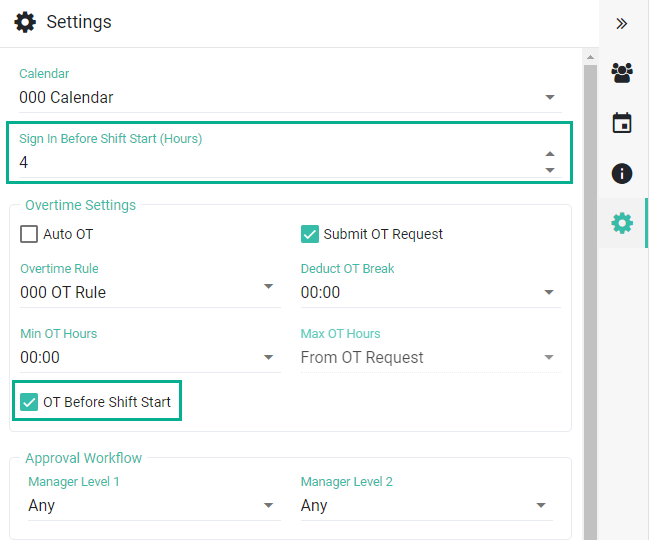The image size is (654, 540).
Task: Expand the Overtime Rule dropdown
Action: click(x=268, y=287)
